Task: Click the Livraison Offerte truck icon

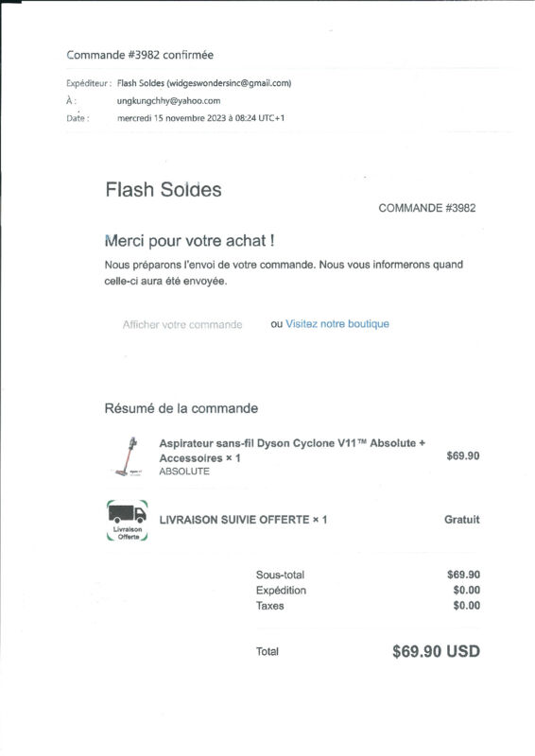Action: click(x=128, y=521)
